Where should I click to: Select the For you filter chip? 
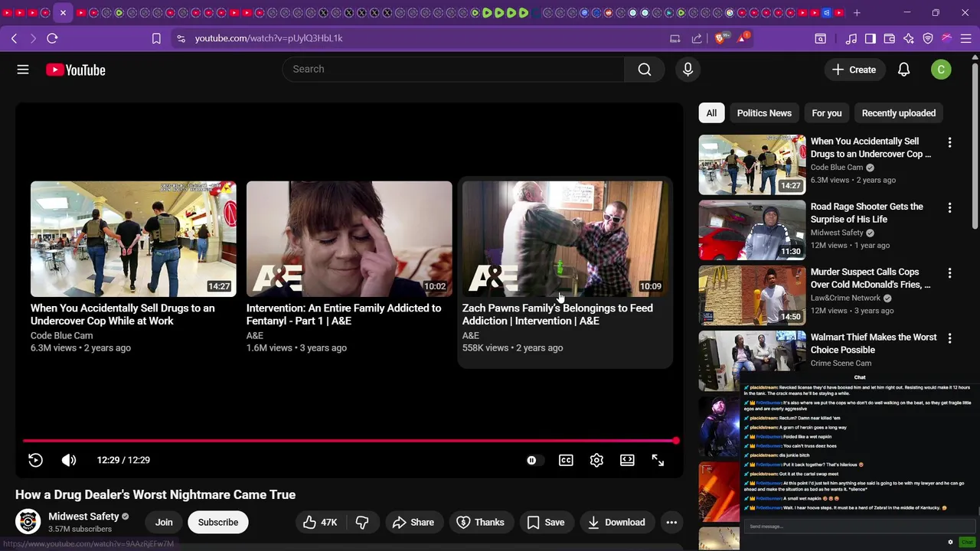pyautogui.click(x=827, y=113)
